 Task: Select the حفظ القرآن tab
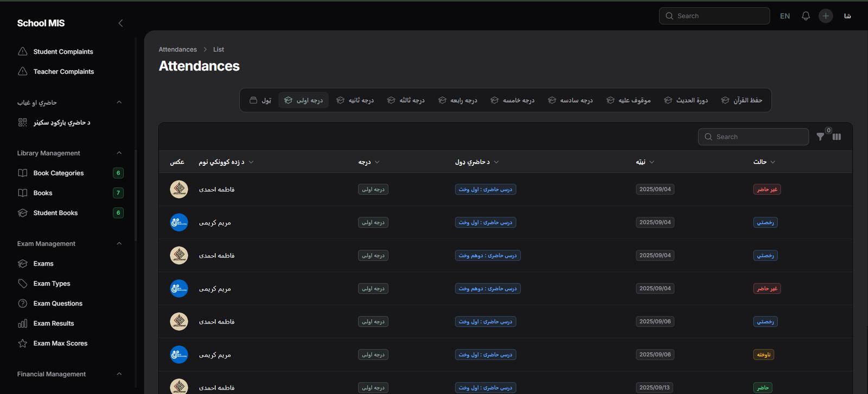coord(742,100)
